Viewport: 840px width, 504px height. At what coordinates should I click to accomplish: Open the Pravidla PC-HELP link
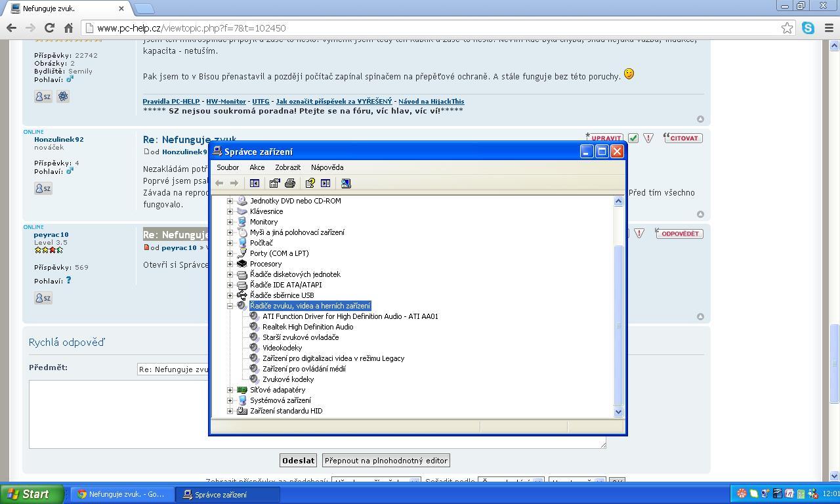coord(171,101)
